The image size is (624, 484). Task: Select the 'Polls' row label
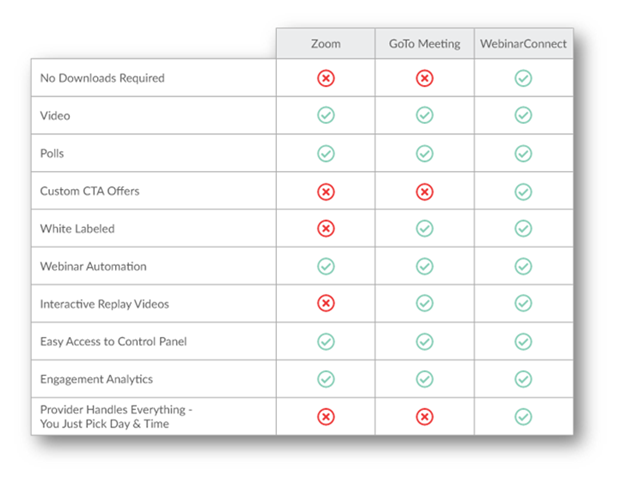[52, 153]
